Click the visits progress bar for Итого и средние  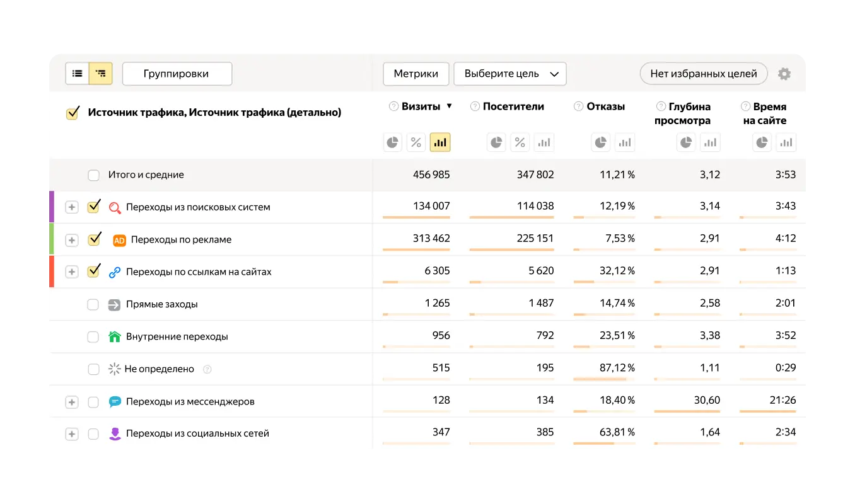(x=416, y=184)
